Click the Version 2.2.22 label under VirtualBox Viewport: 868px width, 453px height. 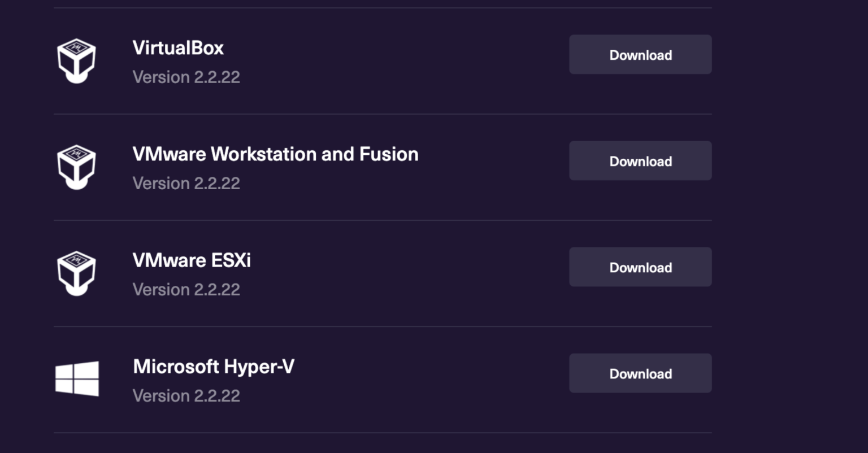pyautogui.click(x=186, y=77)
